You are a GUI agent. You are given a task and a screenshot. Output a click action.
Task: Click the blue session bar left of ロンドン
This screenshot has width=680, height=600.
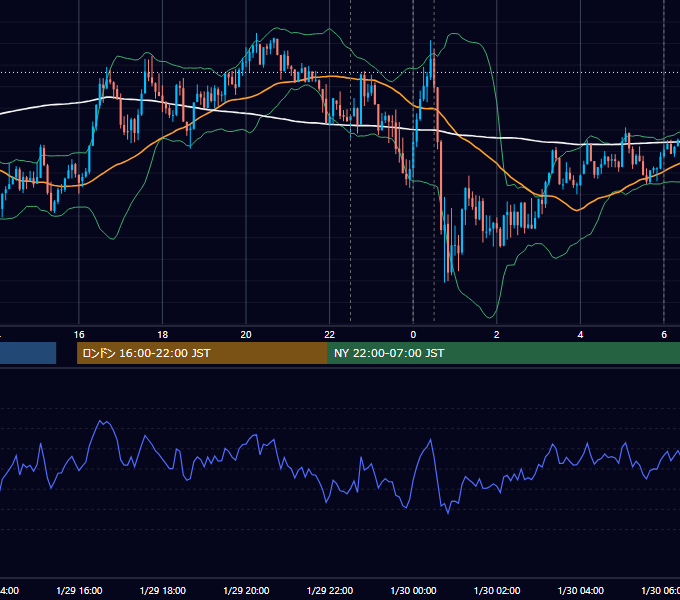[28, 353]
